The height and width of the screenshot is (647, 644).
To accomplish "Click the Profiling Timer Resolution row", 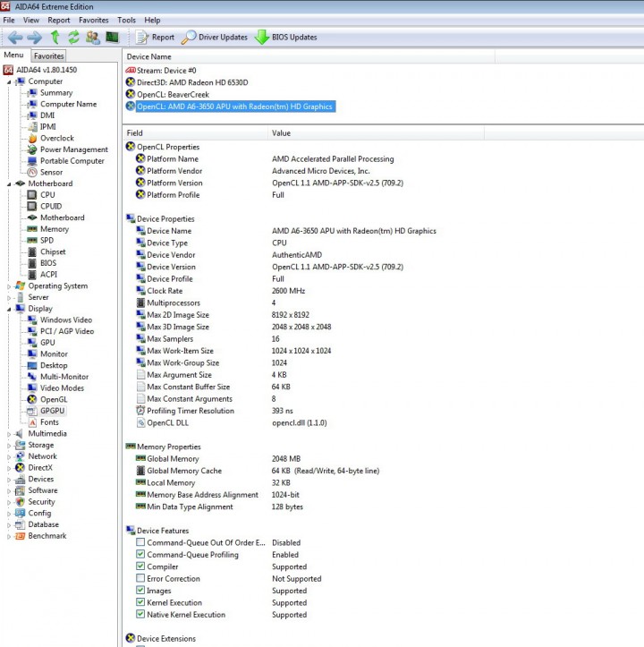I will 215,411.
